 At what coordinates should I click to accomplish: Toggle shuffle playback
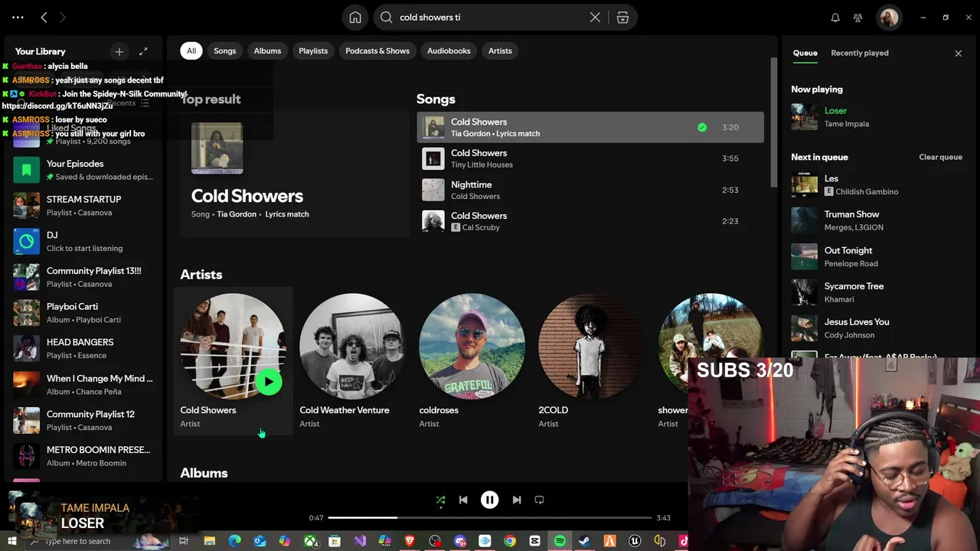point(440,500)
